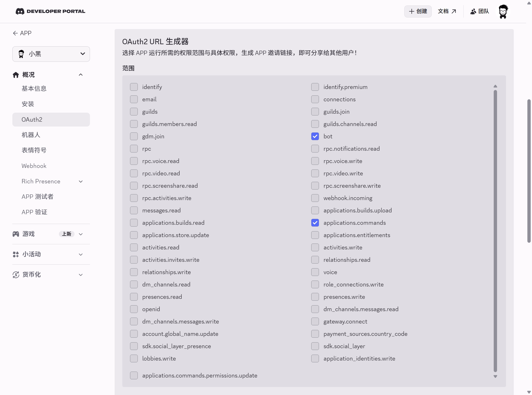Disable the applications.commands checkbox
Screen dimensions: 532x395
coord(315,223)
